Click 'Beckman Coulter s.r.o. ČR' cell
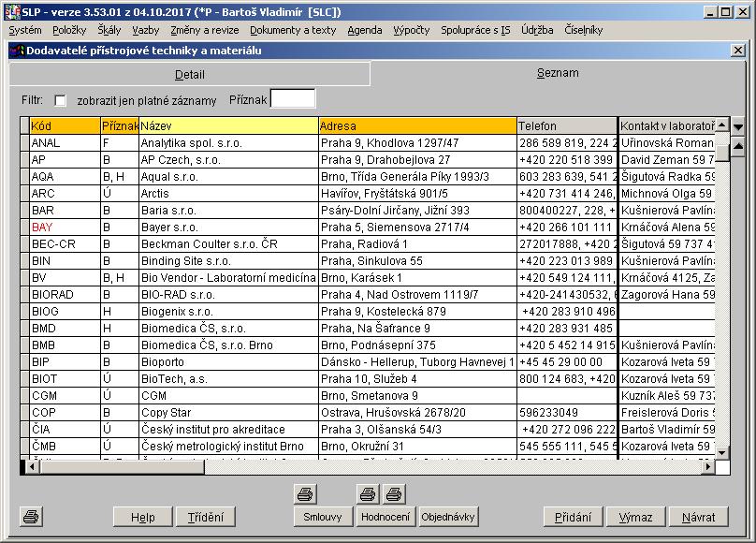The image size is (756, 543). pyautogui.click(x=228, y=244)
